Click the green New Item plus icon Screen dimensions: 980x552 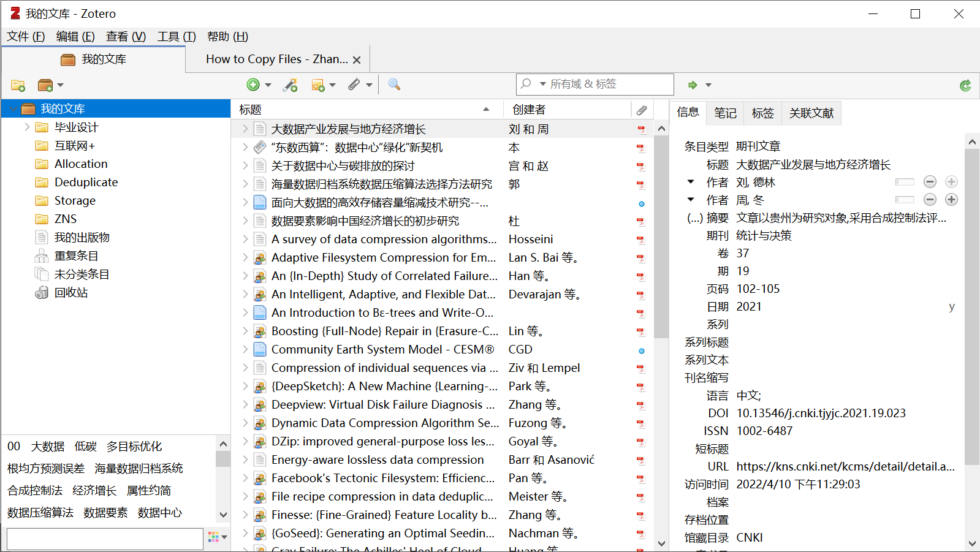pyautogui.click(x=253, y=85)
